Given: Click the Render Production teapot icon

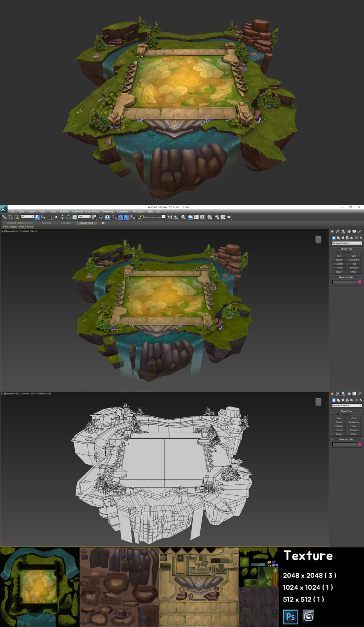Looking at the screenshot, I should pyautogui.click(x=229, y=217).
